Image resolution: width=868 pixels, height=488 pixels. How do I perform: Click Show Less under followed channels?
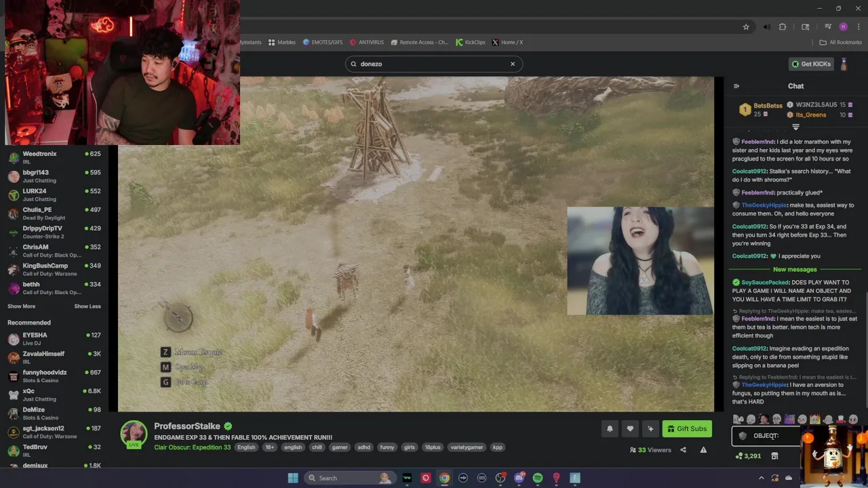point(87,306)
